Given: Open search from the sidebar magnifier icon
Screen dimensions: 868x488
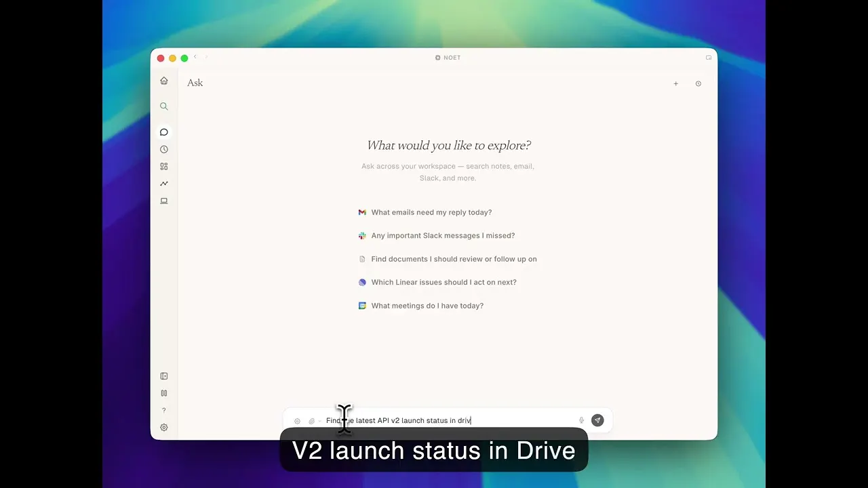Looking at the screenshot, I should [164, 106].
